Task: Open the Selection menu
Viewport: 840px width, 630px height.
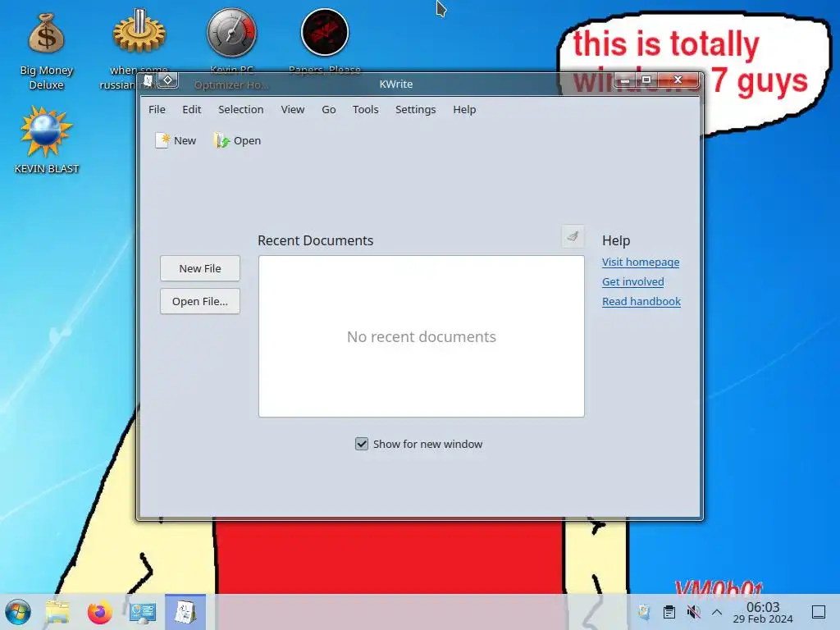Action: (x=241, y=109)
